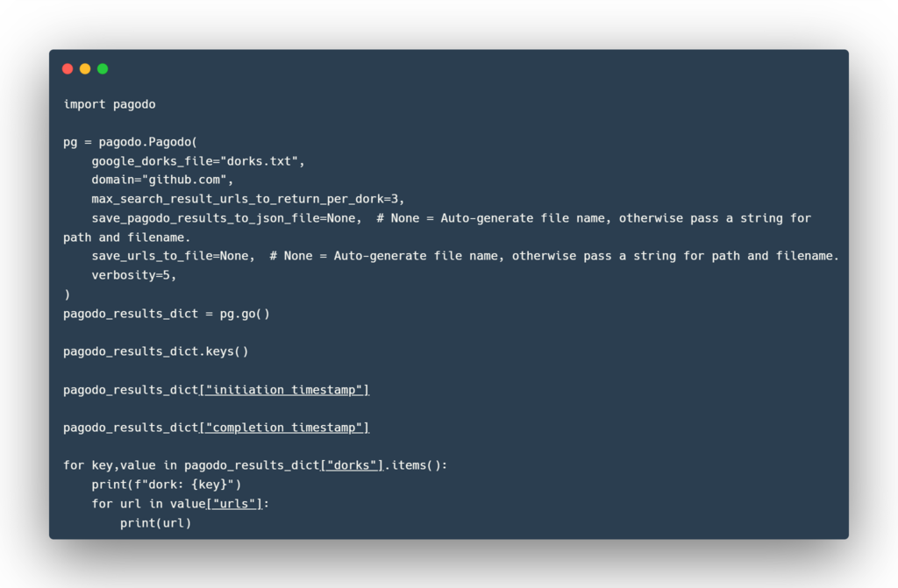Click the save_pagodo_results_to_json_file argument name

[x=205, y=217]
